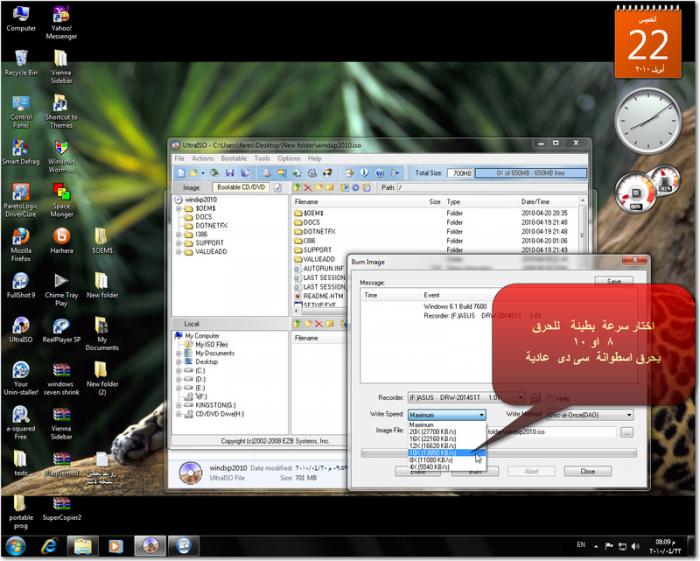Open the UltraISO desktop shortcut
Image resolution: width=700 pixels, height=561 pixels.
click(x=21, y=329)
